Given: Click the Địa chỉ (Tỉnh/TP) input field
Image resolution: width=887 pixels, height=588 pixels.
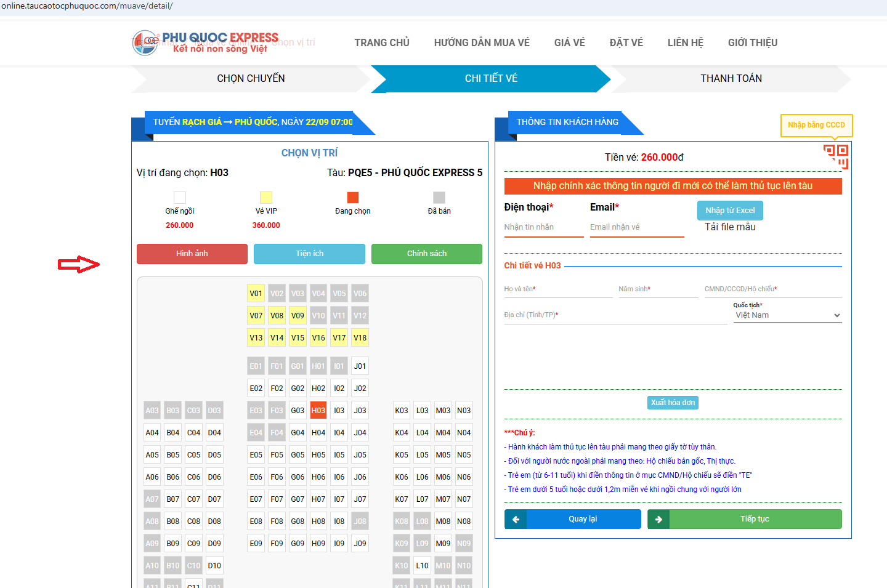Looking at the screenshot, I should (x=616, y=315).
